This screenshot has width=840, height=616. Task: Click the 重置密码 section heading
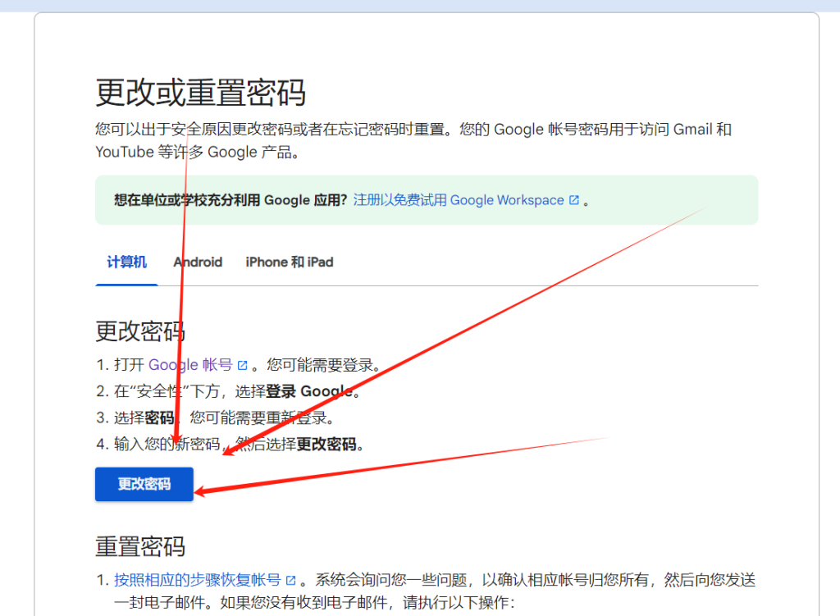[140, 546]
